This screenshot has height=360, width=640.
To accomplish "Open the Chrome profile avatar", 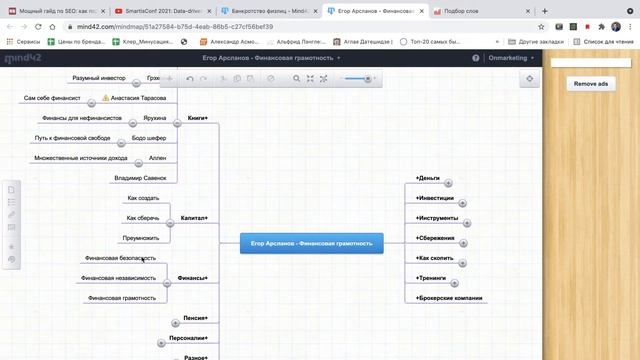I will (616, 27).
